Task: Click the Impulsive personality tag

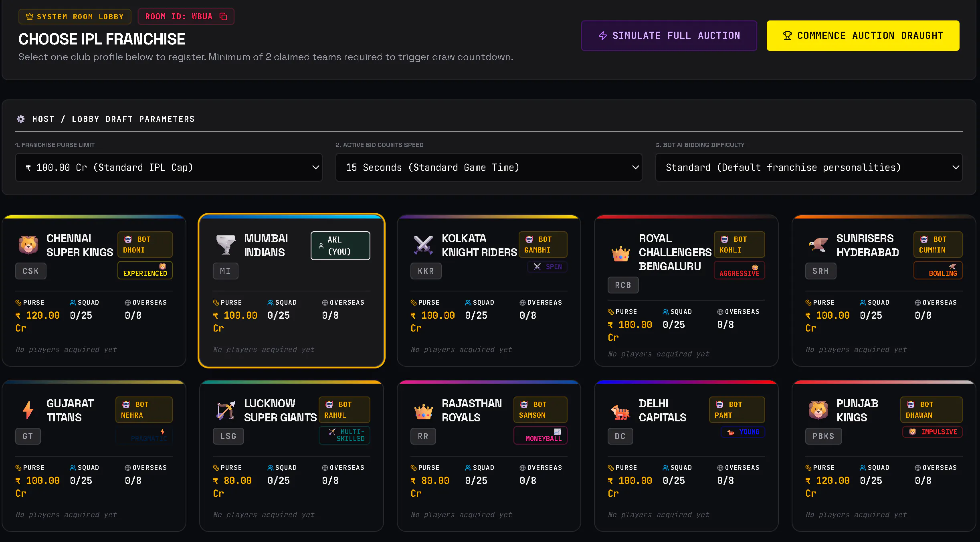Action: pos(932,432)
